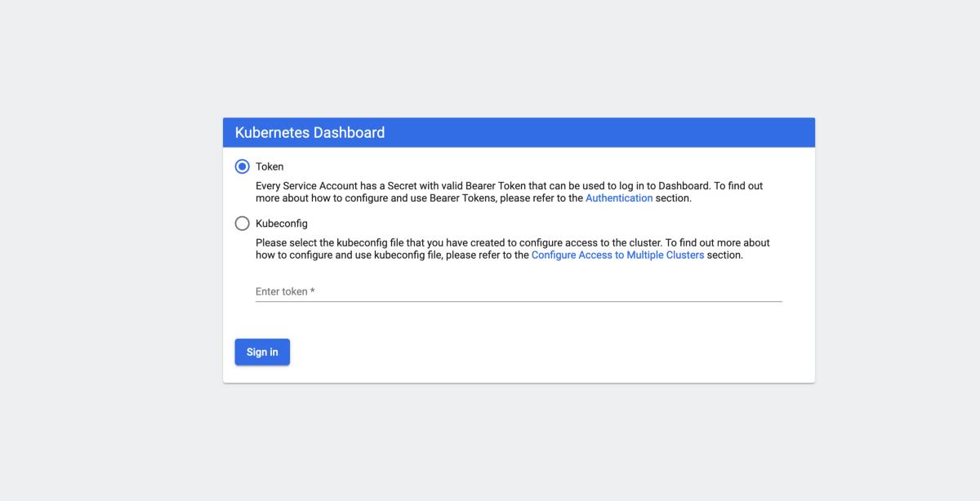Focus the Enter token input field
Viewport: 980px width, 501px height.
519,291
